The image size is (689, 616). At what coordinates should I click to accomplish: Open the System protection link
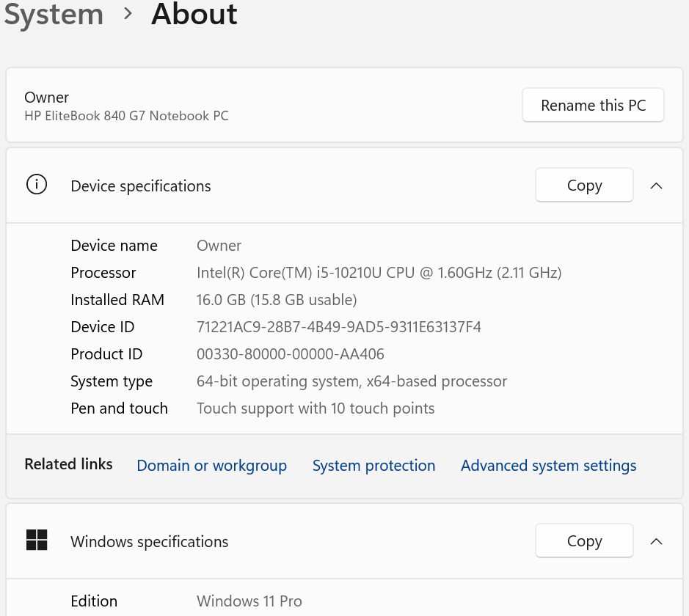coord(373,466)
